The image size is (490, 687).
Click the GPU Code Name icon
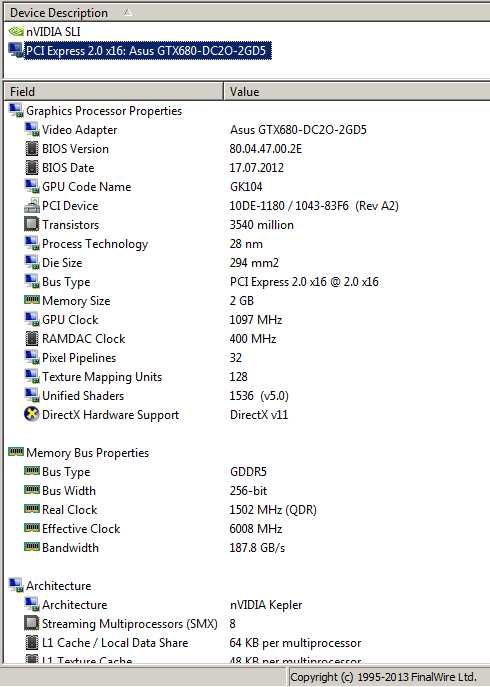pyautogui.click(x=32, y=187)
